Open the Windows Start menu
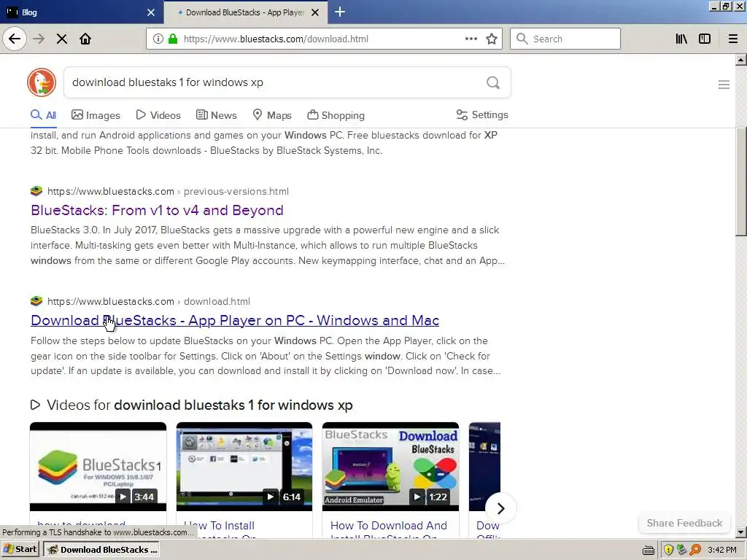This screenshot has height=560, width=747. (21, 550)
